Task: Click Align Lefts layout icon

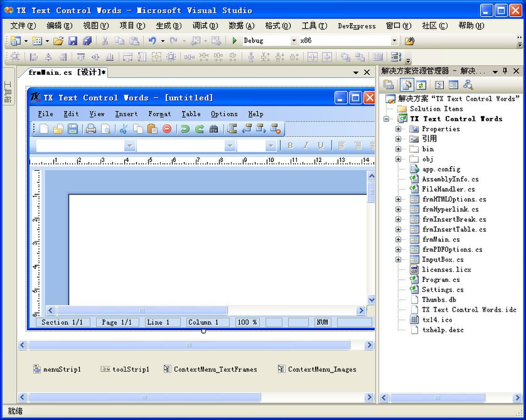Action: [34, 57]
